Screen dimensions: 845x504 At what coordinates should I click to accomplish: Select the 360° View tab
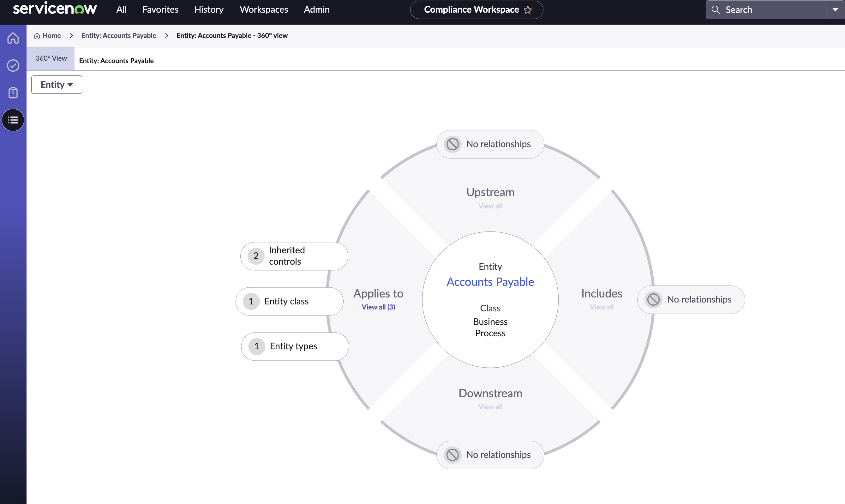pos(51,58)
